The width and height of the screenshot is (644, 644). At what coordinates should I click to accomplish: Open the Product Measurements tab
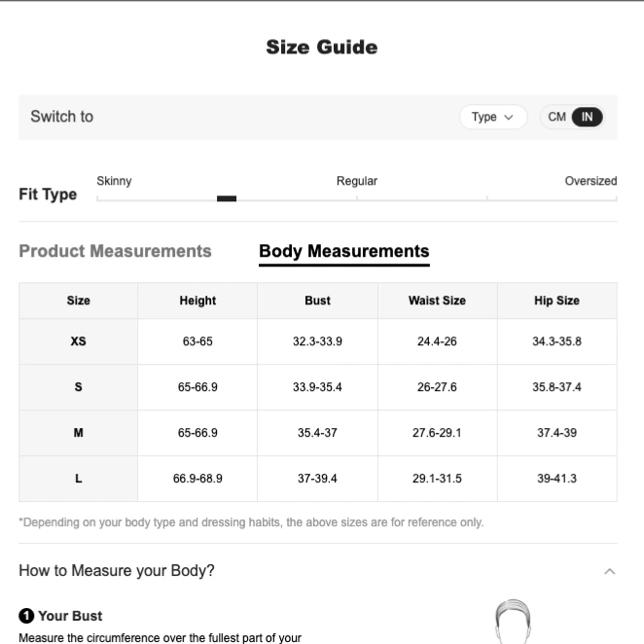tap(115, 251)
